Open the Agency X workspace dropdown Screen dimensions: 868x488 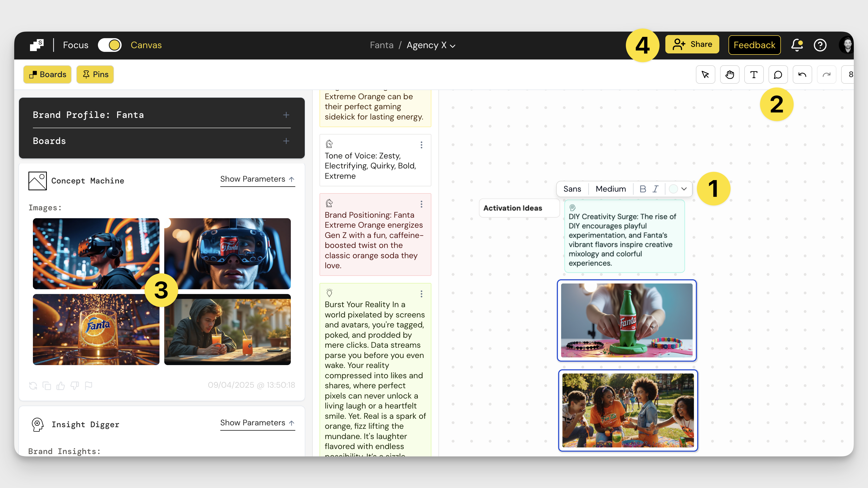[x=431, y=45]
